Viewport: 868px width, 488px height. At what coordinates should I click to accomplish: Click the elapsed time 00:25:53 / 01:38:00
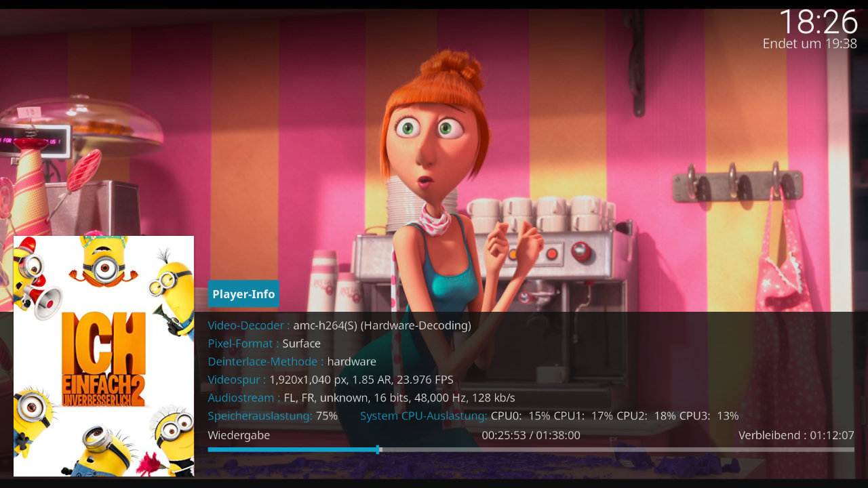(x=531, y=435)
